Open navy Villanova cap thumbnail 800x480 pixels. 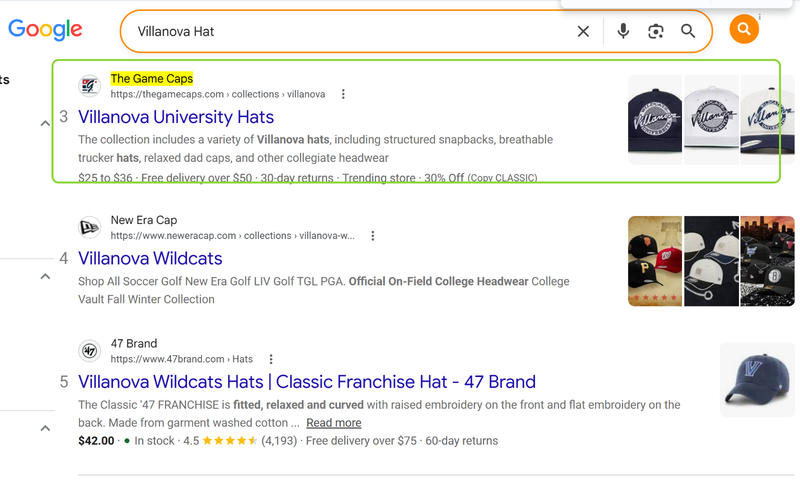coord(655,119)
